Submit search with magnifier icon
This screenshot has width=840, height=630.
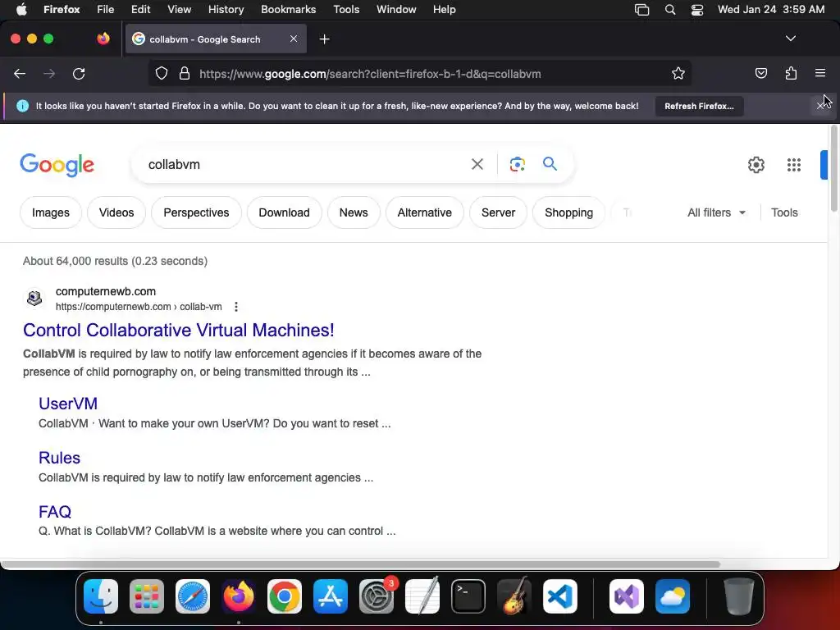pos(550,164)
